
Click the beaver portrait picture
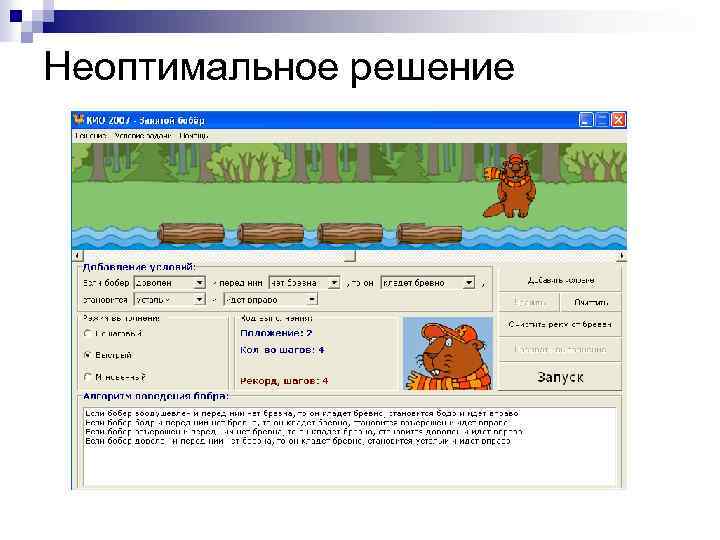[448, 354]
